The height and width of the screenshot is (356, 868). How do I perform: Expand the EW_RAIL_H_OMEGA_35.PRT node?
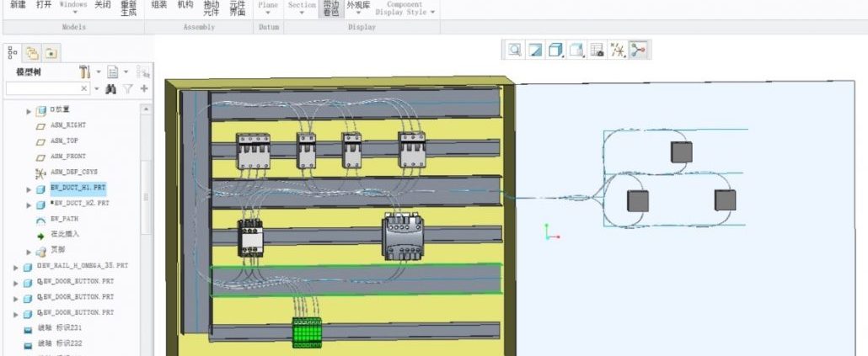[16, 268]
